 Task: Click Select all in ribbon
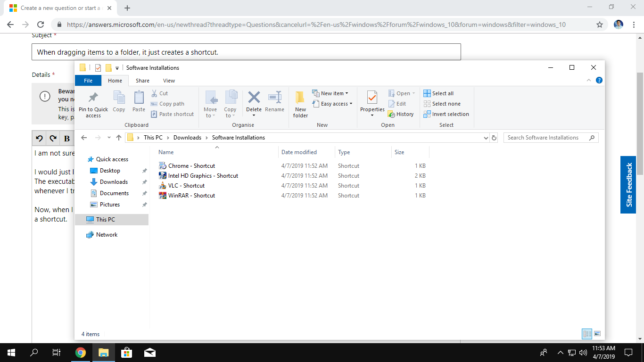click(x=438, y=93)
